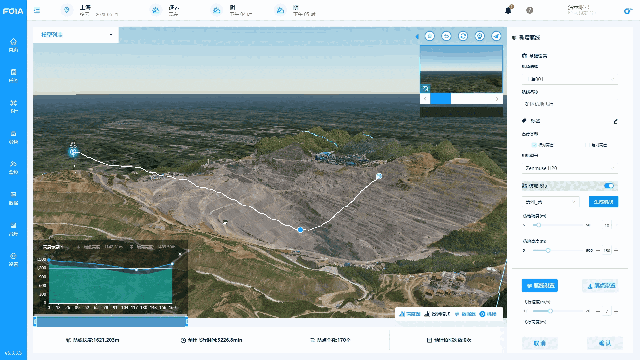Open the small dropdown beside blue panel button
640x360 pixels.
tap(550, 202)
